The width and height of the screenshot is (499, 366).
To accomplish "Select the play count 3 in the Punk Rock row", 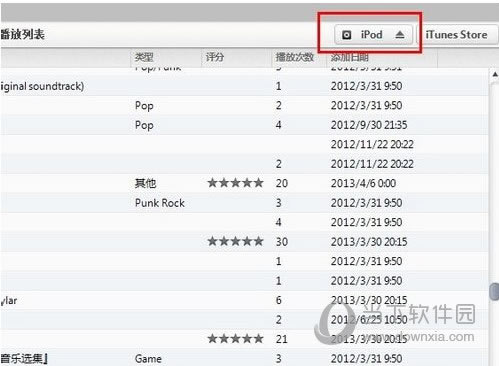I will tap(279, 203).
